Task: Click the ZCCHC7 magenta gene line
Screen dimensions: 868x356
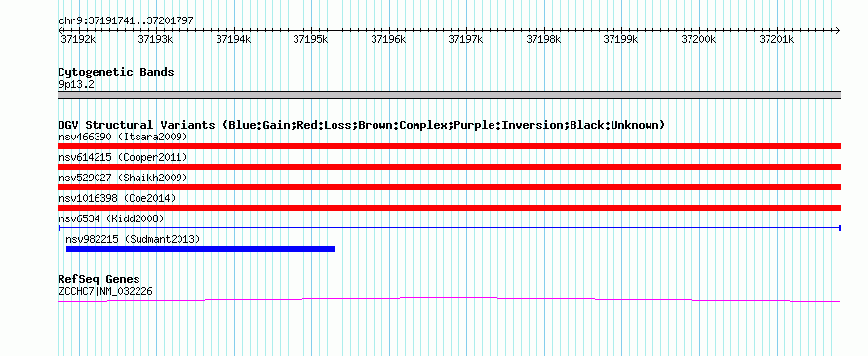Action: pyautogui.click(x=449, y=299)
